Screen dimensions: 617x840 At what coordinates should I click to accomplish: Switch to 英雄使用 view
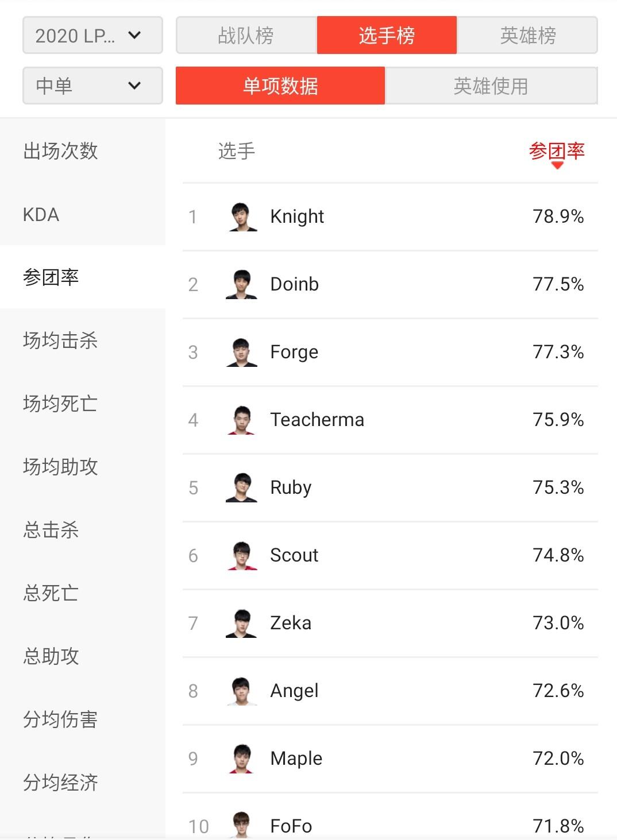491,86
